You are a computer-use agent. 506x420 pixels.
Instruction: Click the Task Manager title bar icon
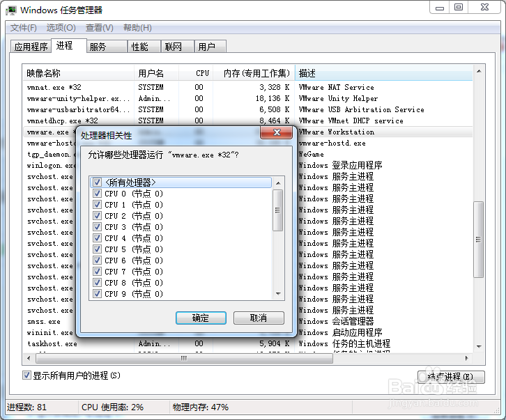coord(10,10)
